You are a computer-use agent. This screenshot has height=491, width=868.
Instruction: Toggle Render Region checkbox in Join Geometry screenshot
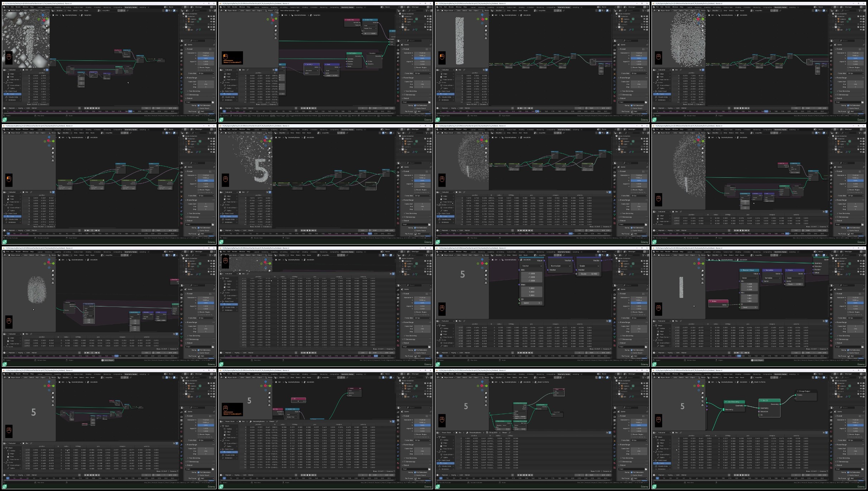848,434
